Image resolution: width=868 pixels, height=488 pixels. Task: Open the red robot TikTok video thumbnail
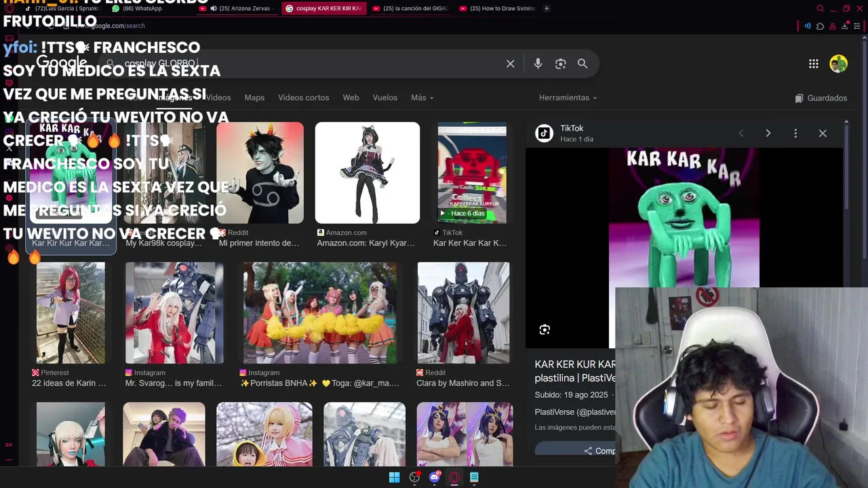[472, 173]
